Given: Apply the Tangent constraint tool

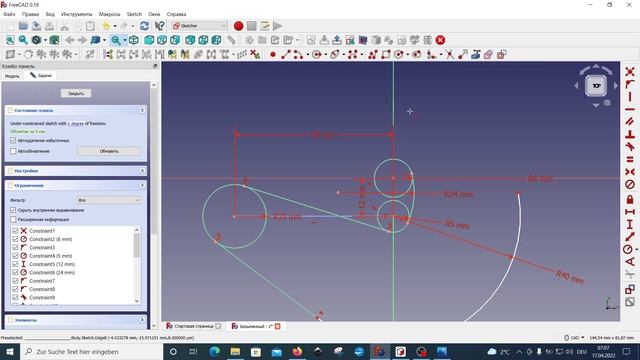Looking at the screenshot, I should 630,147.
